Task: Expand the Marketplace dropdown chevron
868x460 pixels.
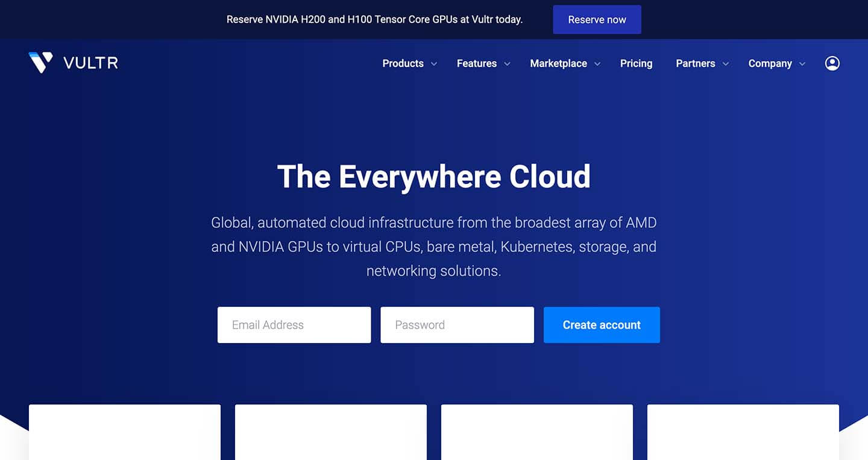Action: (597, 64)
